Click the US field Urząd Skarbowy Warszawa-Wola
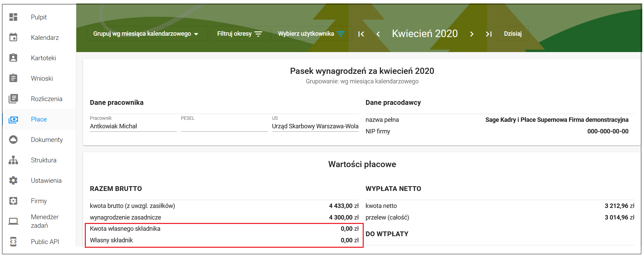 click(315, 126)
